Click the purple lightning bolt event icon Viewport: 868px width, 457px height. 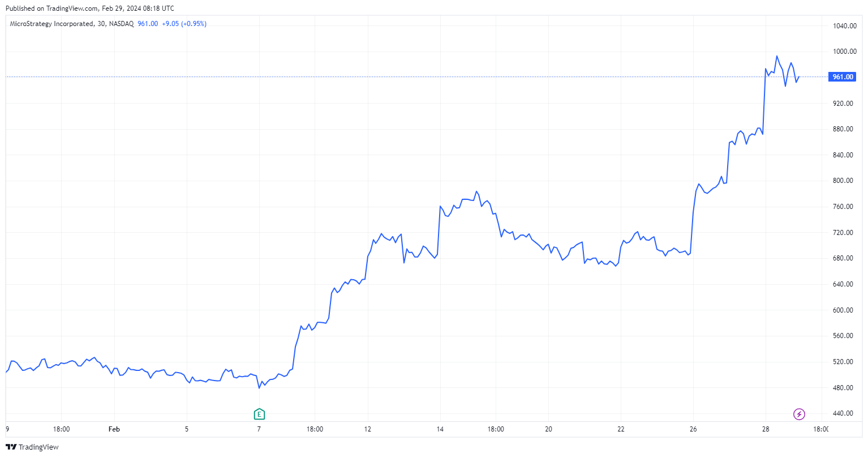tap(799, 414)
